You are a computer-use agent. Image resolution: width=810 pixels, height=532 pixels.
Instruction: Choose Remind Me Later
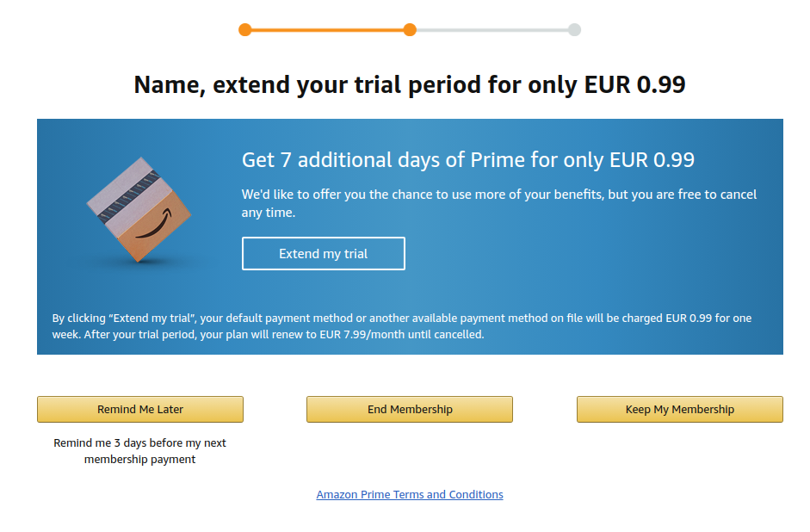(x=140, y=410)
